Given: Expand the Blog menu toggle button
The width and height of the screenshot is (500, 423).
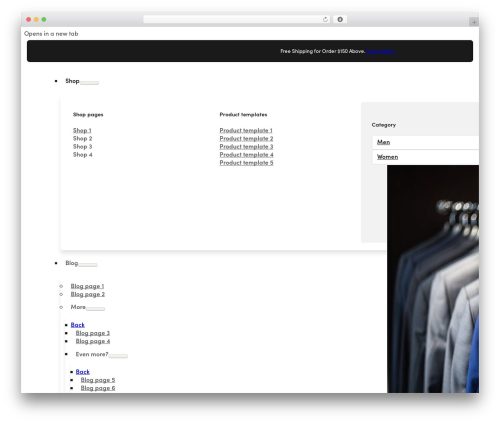Looking at the screenshot, I should (x=88, y=265).
